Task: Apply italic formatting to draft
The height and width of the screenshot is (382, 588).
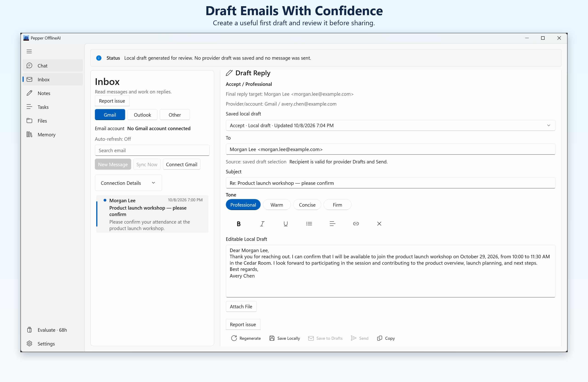Action: pos(262,224)
